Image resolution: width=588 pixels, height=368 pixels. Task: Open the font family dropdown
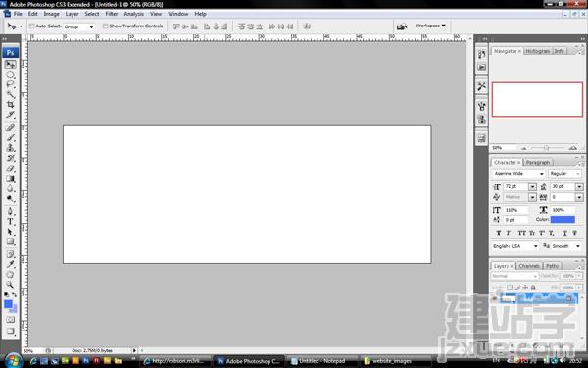point(518,174)
